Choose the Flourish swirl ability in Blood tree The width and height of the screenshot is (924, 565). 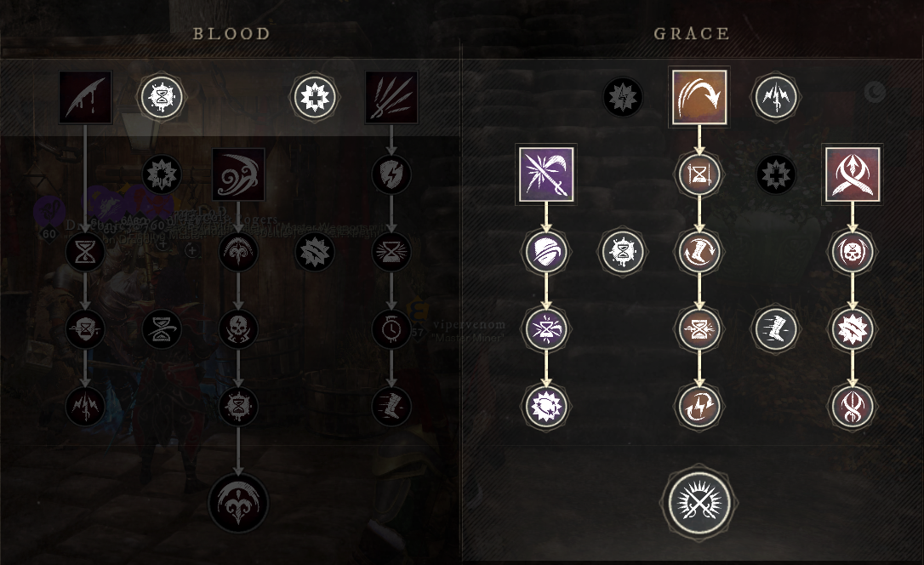tap(238, 174)
